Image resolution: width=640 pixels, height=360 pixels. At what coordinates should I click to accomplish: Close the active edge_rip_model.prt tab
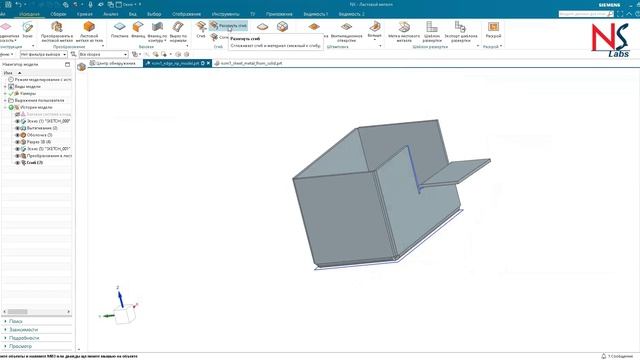click(209, 63)
